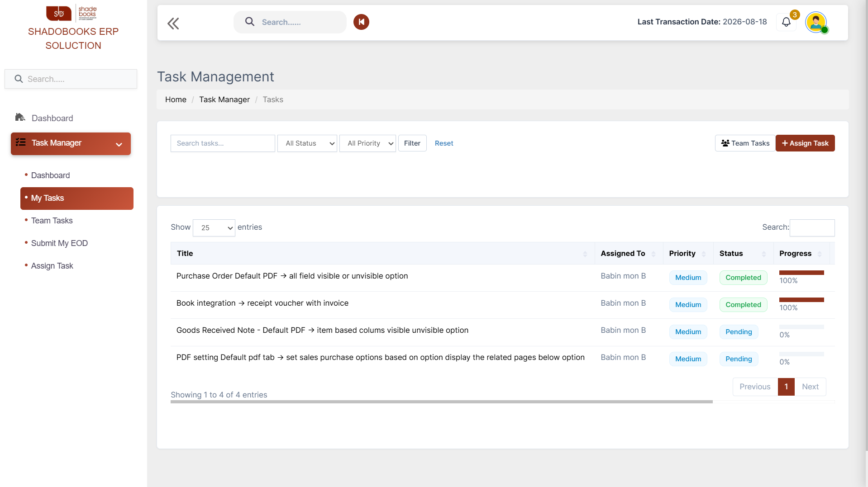Viewport: 868px width, 487px height.
Task: Click Shadobooks logo in sidebar
Action: point(72,13)
